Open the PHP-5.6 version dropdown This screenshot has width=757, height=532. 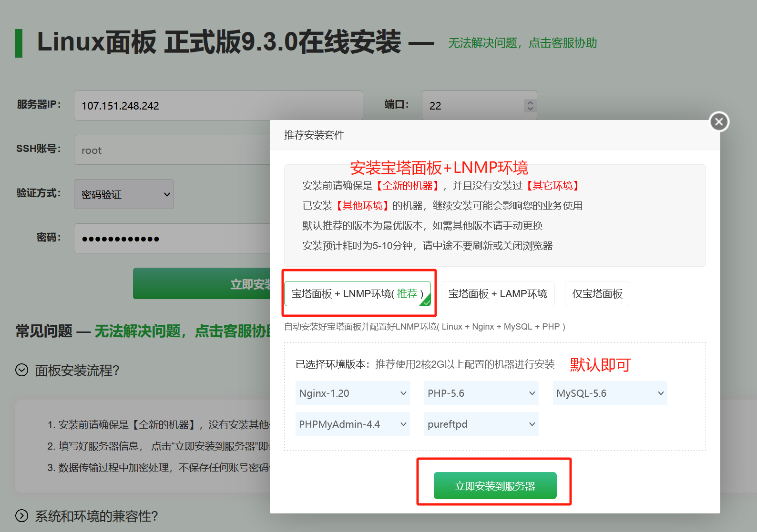click(481, 393)
